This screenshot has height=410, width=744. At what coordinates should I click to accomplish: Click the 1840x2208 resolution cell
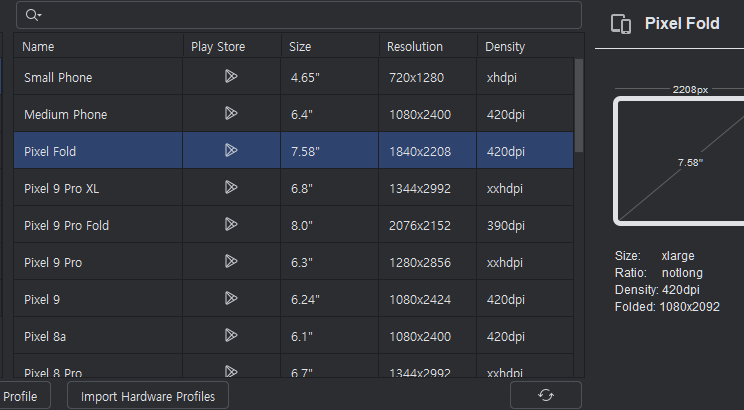click(428, 151)
